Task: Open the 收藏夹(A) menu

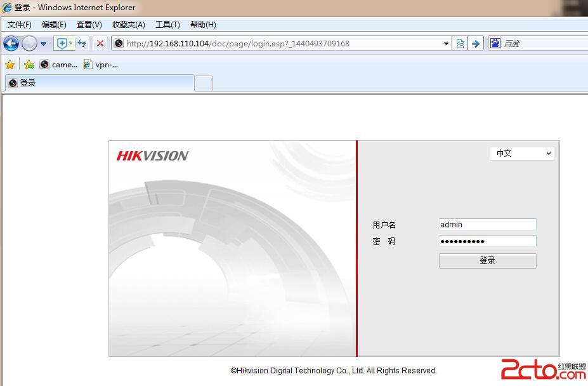Action: pyautogui.click(x=129, y=25)
